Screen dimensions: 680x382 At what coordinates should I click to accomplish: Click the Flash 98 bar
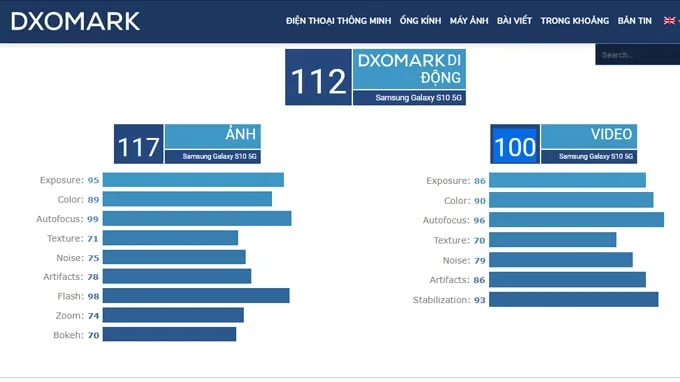(x=196, y=296)
